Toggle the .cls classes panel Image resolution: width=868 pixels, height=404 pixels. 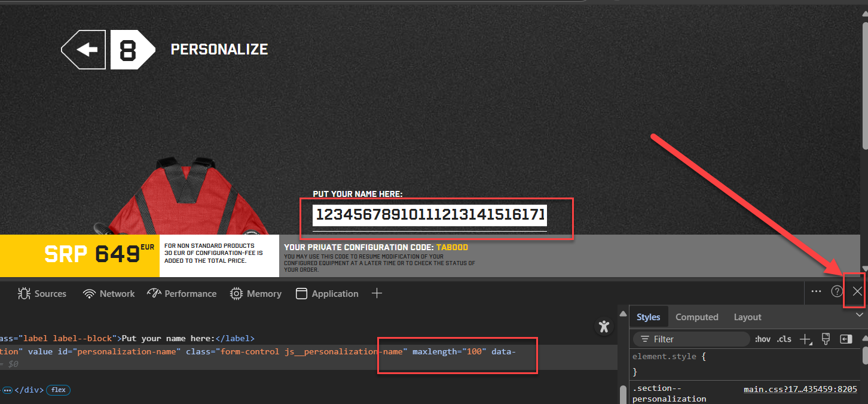pyautogui.click(x=784, y=339)
